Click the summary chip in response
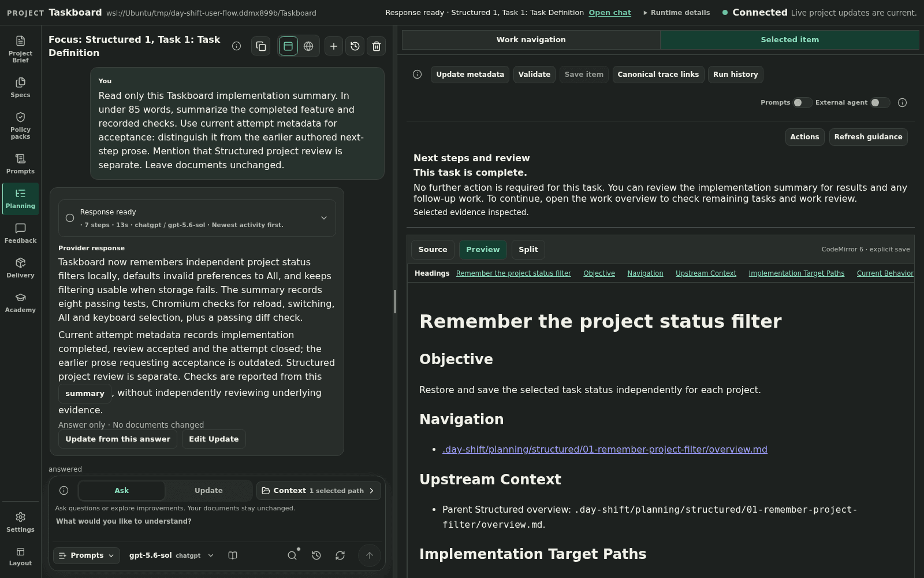 pyautogui.click(x=85, y=394)
